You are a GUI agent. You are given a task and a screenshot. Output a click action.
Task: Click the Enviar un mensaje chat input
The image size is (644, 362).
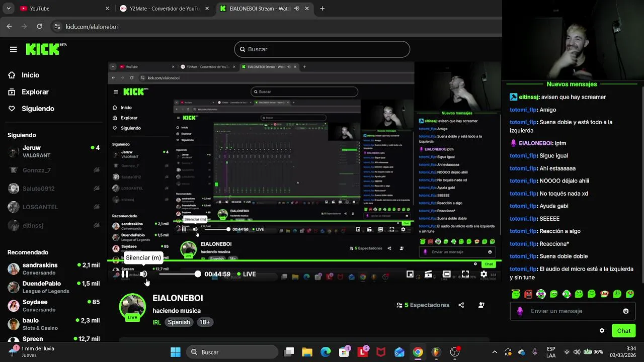573,311
